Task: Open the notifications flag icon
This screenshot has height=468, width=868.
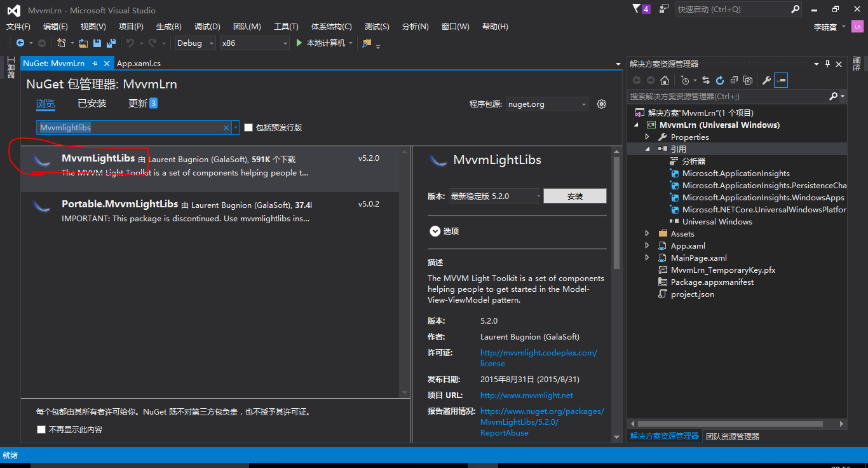Action: click(637, 9)
